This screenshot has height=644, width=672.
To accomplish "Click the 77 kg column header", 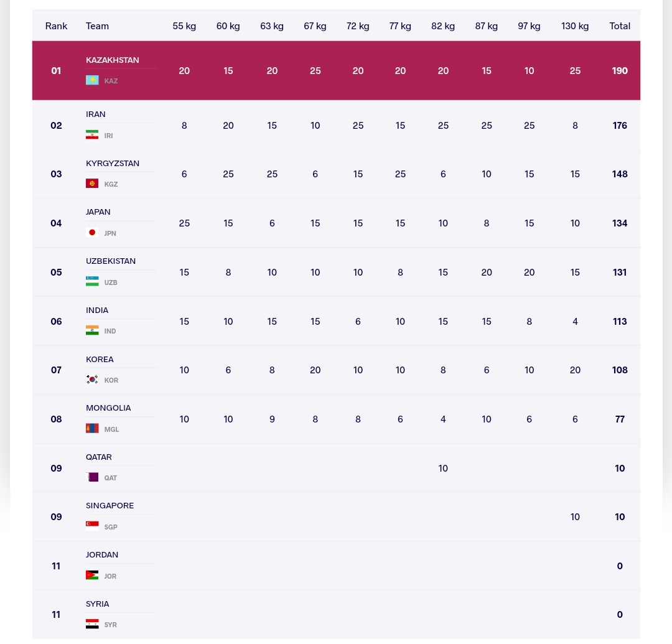I will 400,26.
